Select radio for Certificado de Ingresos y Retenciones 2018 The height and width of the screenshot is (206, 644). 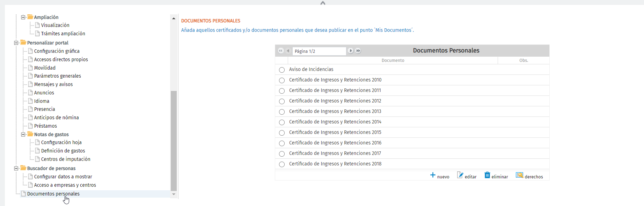[282, 164]
